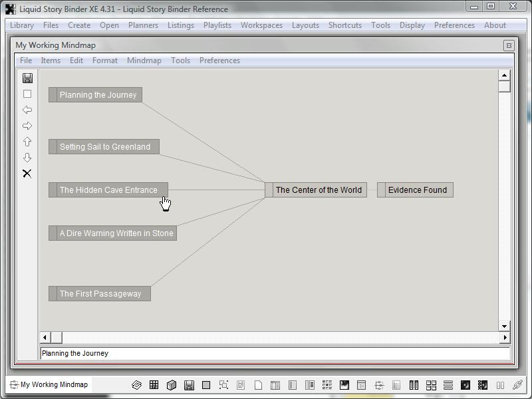The width and height of the screenshot is (532, 399).
Task: Select the 'Evidence Found' node
Action: [x=417, y=190]
